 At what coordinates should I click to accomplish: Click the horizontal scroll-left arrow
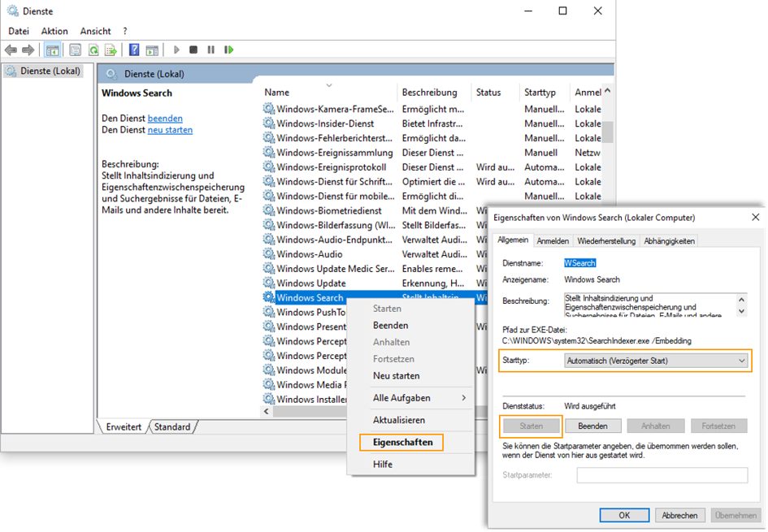pos(267,411)
